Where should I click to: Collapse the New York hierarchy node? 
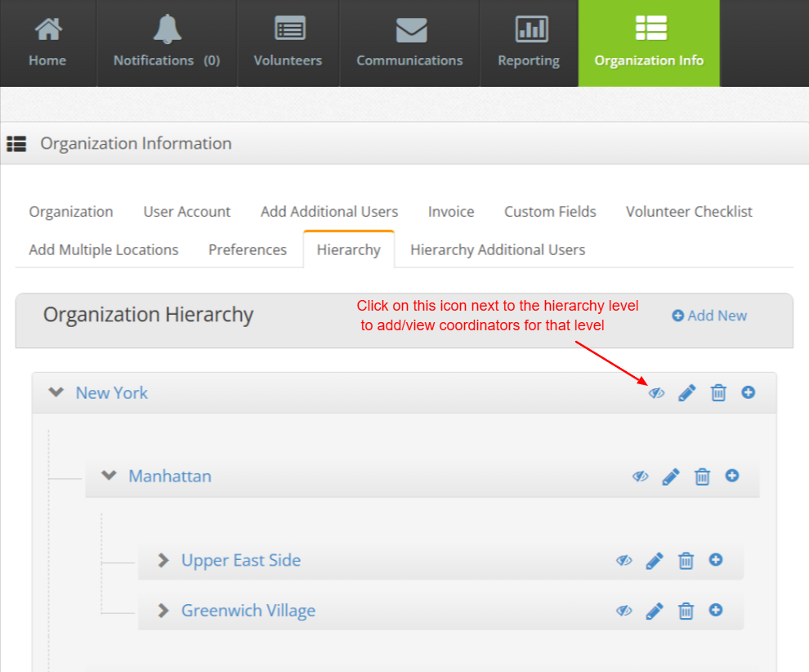[56, 392]
